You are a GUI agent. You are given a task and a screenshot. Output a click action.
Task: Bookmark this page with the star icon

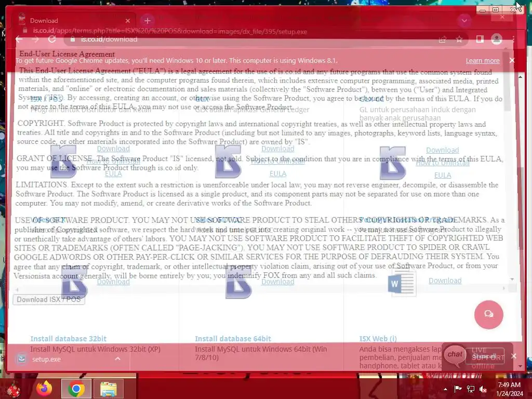coord(459,39)
